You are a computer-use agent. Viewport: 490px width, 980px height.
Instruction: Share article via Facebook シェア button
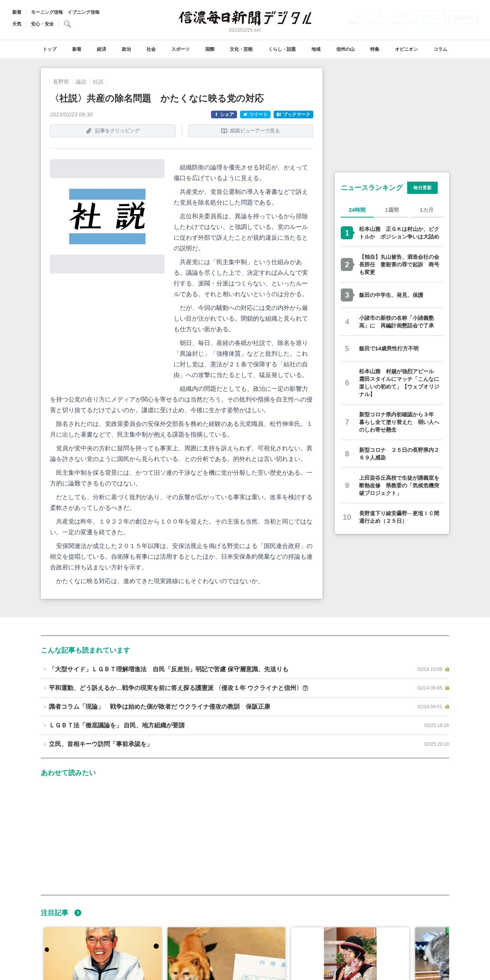pos(224,114)
